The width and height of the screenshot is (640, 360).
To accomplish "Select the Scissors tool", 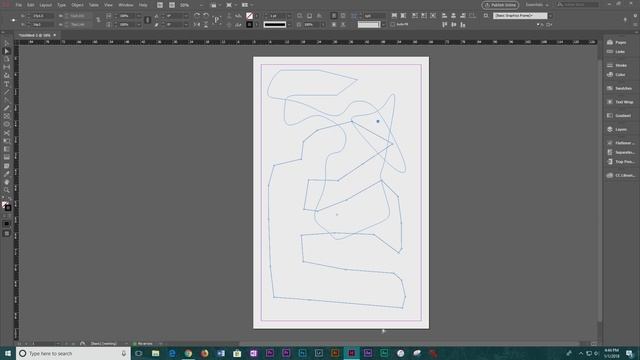I will point(7,133).
